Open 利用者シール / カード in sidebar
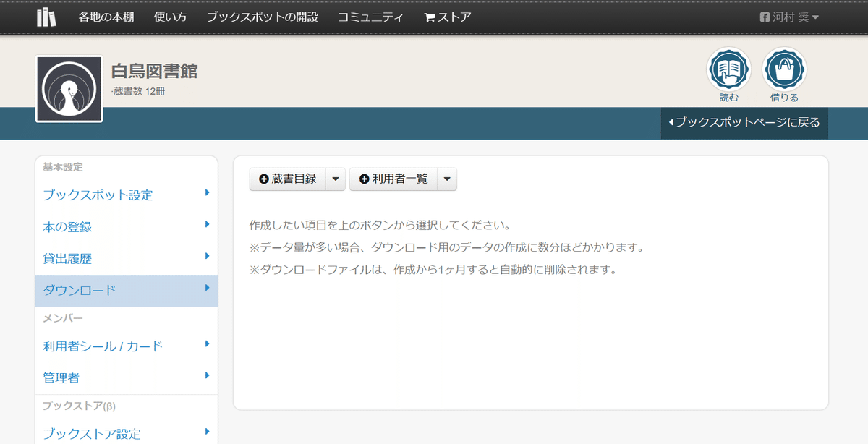 coord(103,346)
